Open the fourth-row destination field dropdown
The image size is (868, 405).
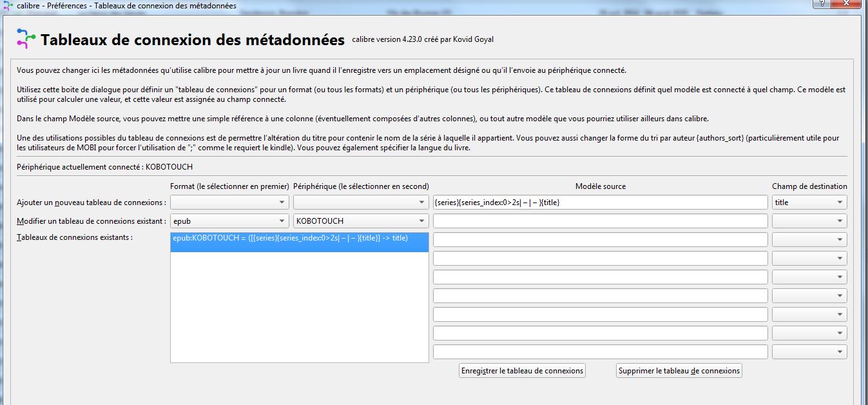click(809, 259)
